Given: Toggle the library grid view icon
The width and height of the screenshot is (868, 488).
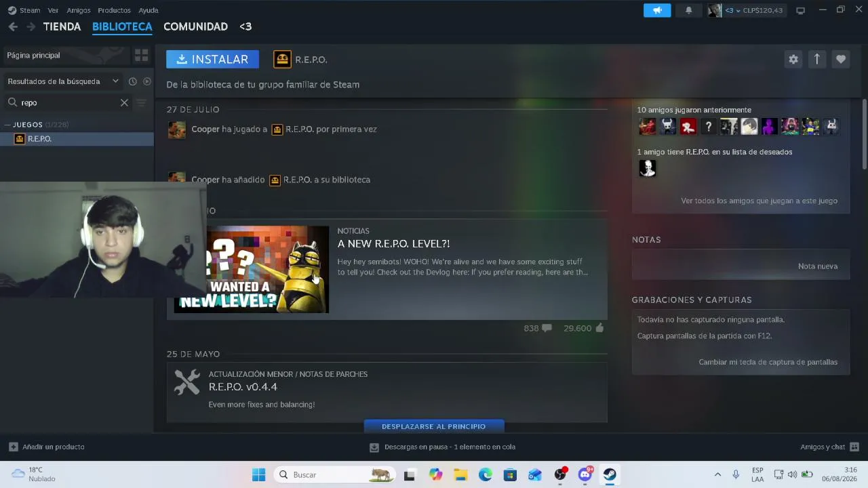Looking at the screenshot, I should tap(141, 55).
